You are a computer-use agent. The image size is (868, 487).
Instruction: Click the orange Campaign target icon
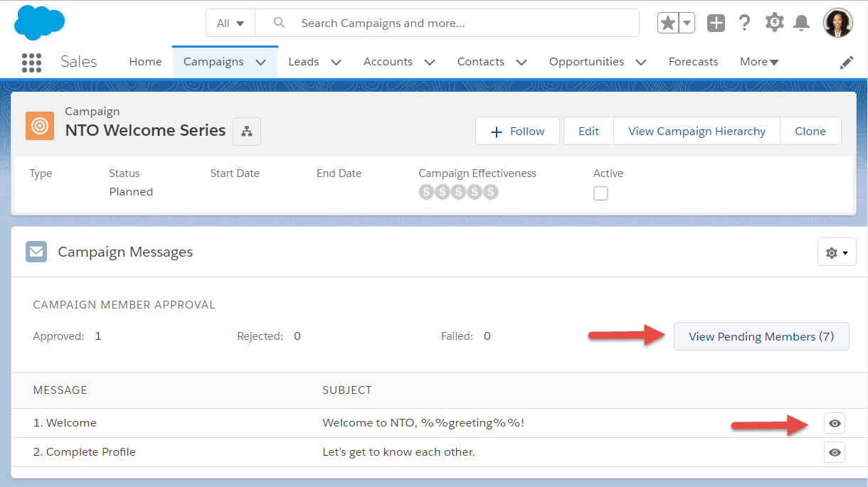(x=40, y=127)
